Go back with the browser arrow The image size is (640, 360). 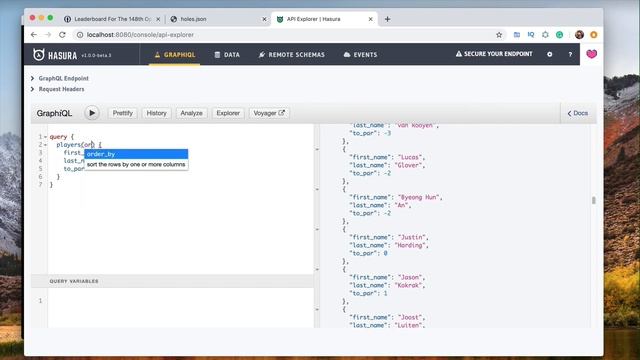coord(34,35)
